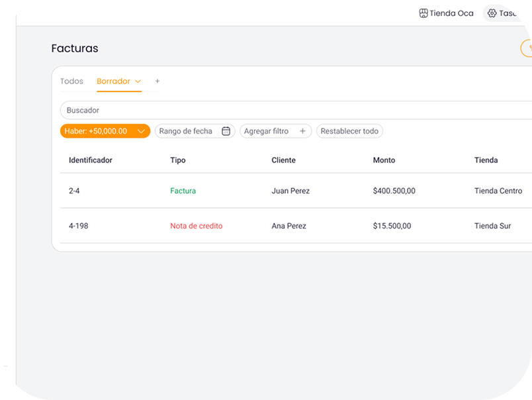
Task: Open the calendar icon in Rango de fecha
Action: (226, 131)
